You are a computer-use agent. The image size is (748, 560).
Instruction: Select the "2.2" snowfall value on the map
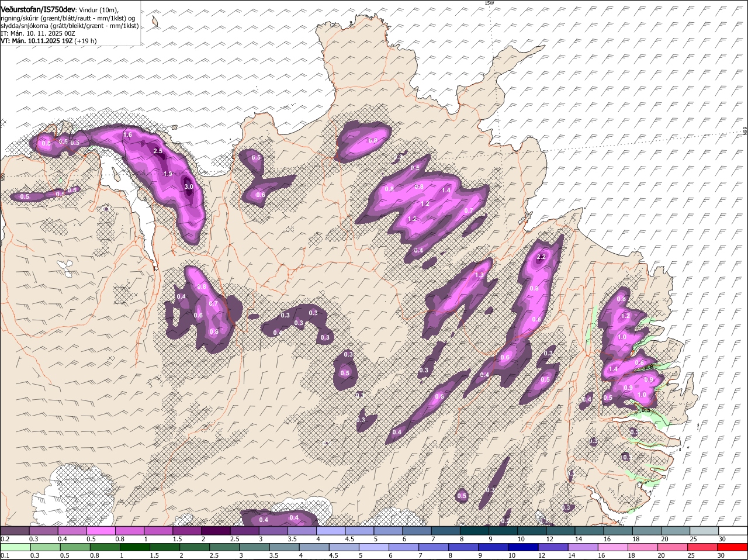[541, 257]
